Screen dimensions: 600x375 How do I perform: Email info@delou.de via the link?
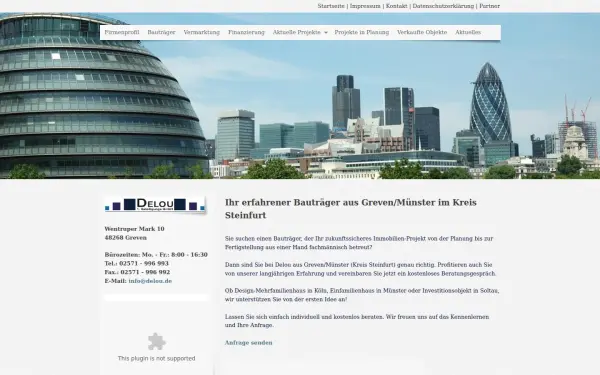(x=150, y=281)
